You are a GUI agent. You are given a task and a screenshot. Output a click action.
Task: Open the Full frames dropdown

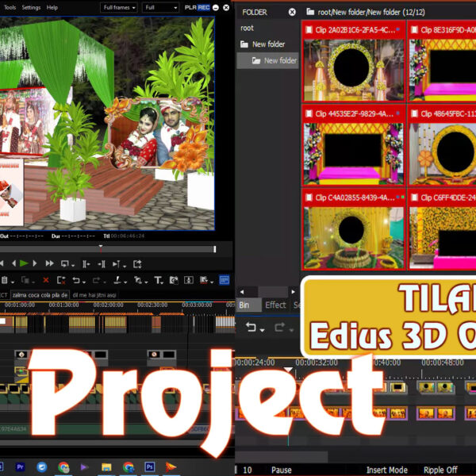(119, 7)
